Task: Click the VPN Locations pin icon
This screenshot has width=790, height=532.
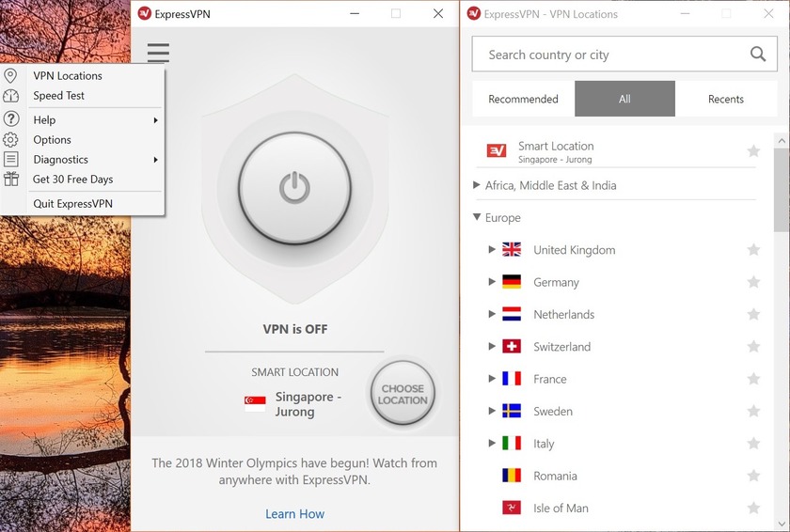Action: (10, 75)
